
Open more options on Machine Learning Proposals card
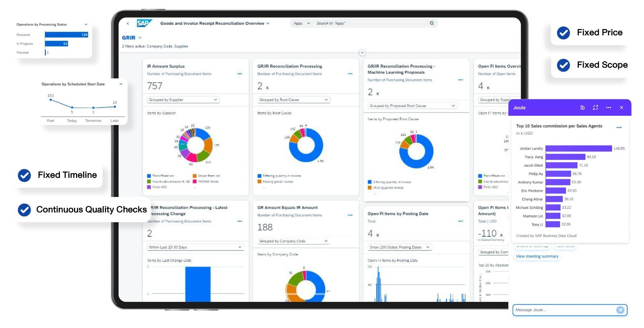tap(461, 80)
